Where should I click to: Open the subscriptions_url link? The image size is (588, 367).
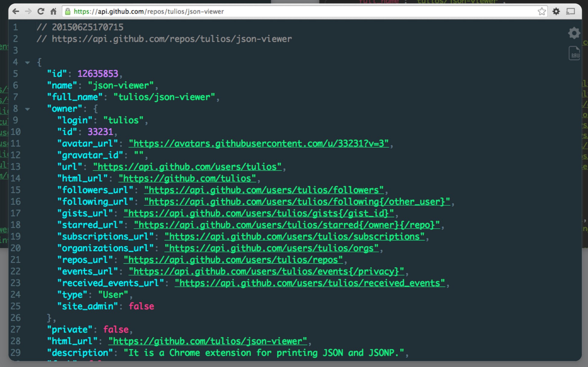coord(295,236)
